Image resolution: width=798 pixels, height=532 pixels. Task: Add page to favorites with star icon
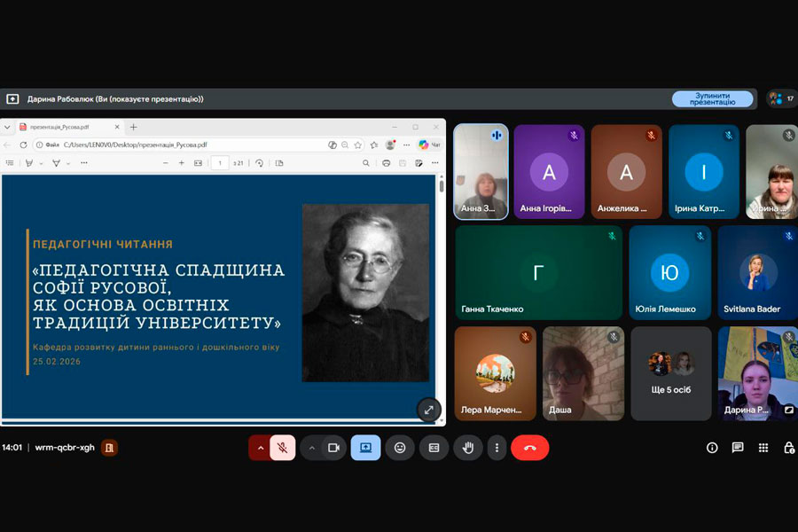point(358,145)
